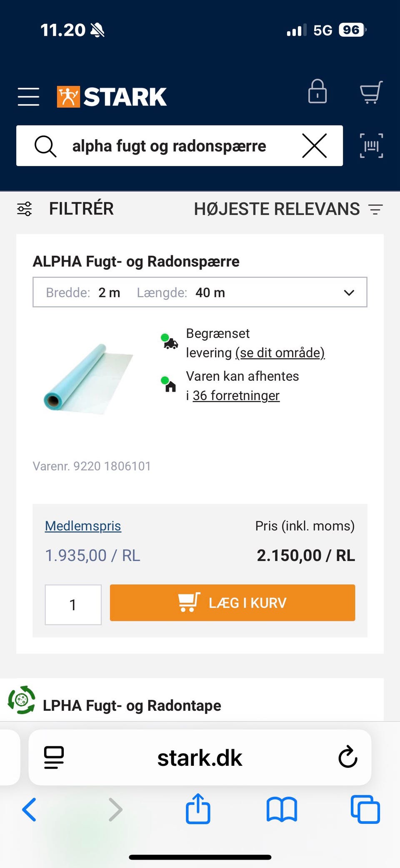Tap the Safari share icon

(x=198, y=809)
